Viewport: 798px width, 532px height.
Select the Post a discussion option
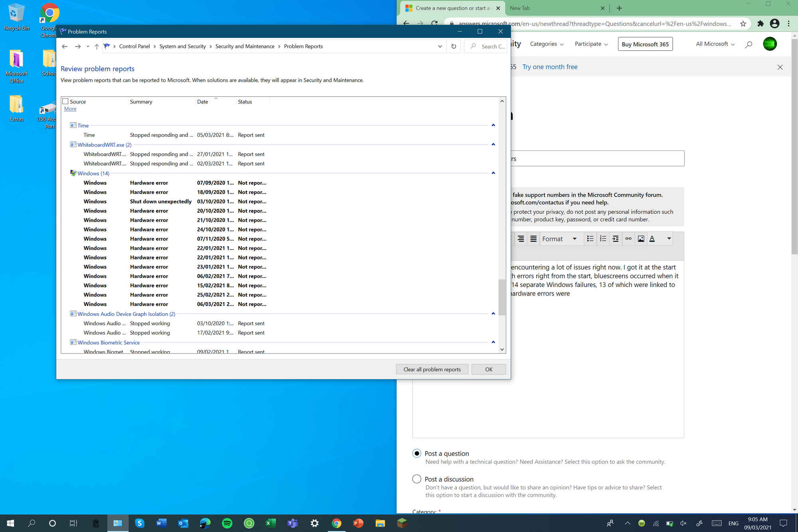417,479
